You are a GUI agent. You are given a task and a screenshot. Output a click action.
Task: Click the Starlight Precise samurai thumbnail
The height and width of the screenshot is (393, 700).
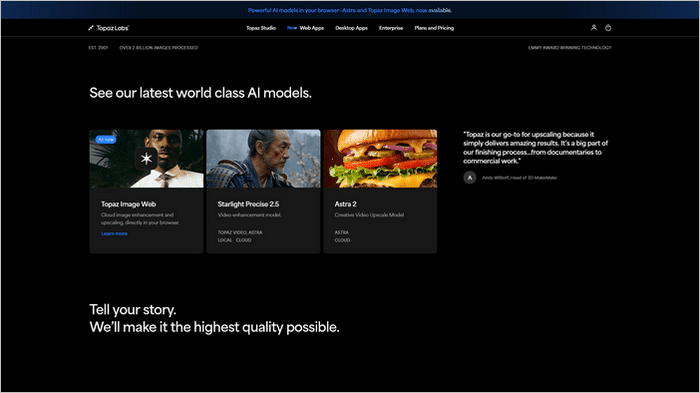[263, 159]
